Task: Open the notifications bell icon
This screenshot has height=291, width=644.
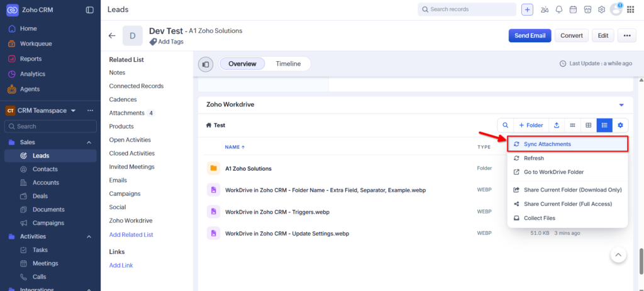Action: (558, 9)
